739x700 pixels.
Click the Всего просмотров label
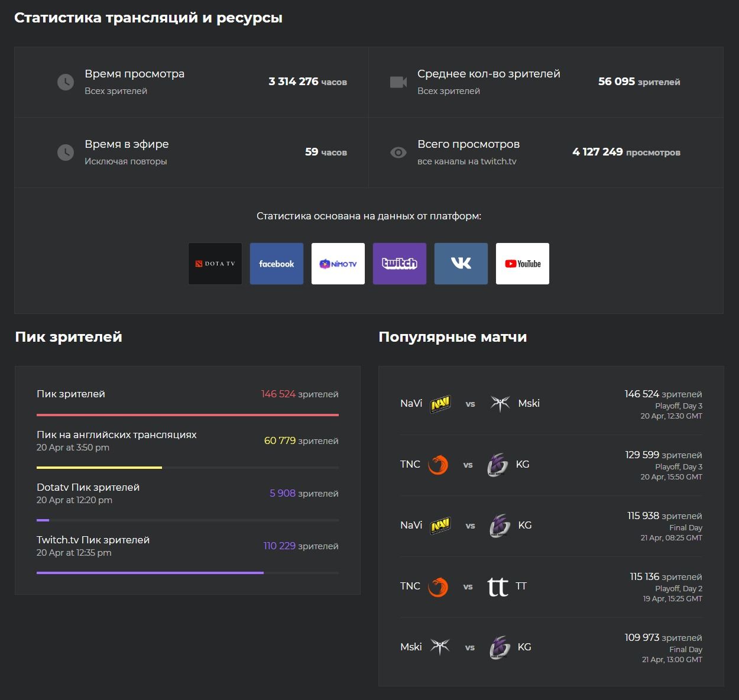[x=469, y=144]
